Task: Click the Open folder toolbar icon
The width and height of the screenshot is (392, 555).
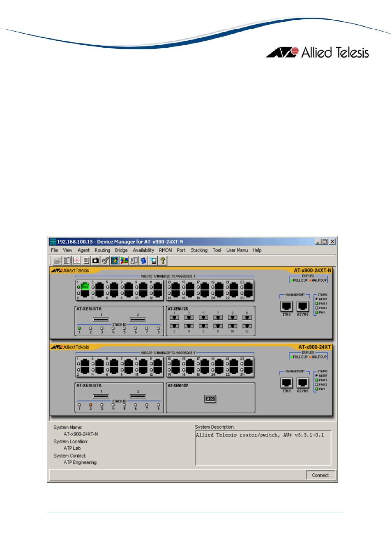Action: pyautogui.click(x=58, y=261)
